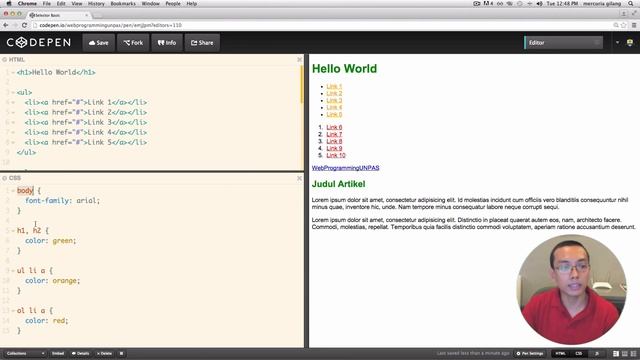Click the Judul Artikel heading

click(x=338, y=184)
